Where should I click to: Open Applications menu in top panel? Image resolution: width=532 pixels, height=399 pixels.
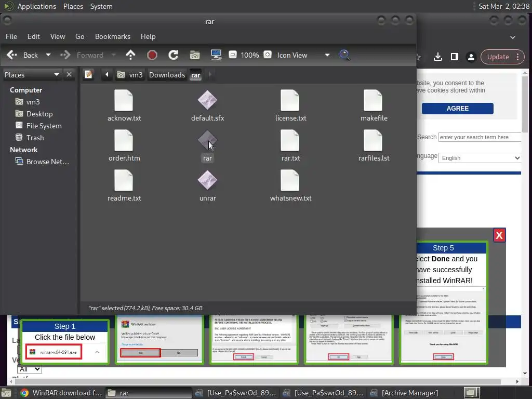[x=37, y=6]
